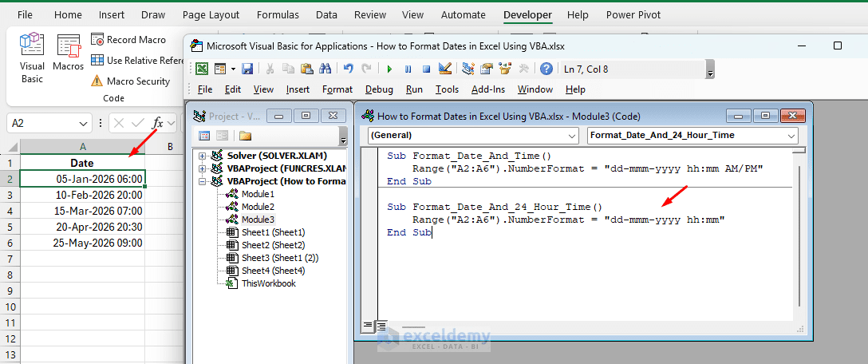Select cell with 10-Feb-2026 20:00
868x364 pixels.
[82, 195]
